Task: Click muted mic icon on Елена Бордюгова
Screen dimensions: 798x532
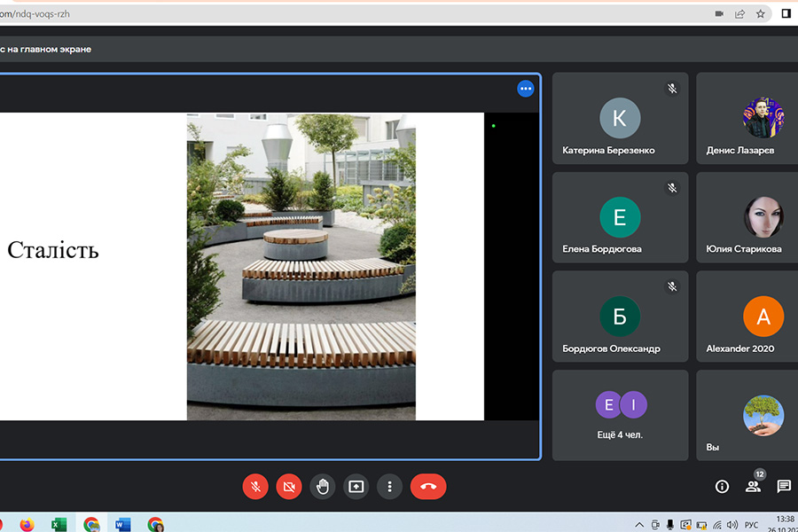Action: (672, 188)
